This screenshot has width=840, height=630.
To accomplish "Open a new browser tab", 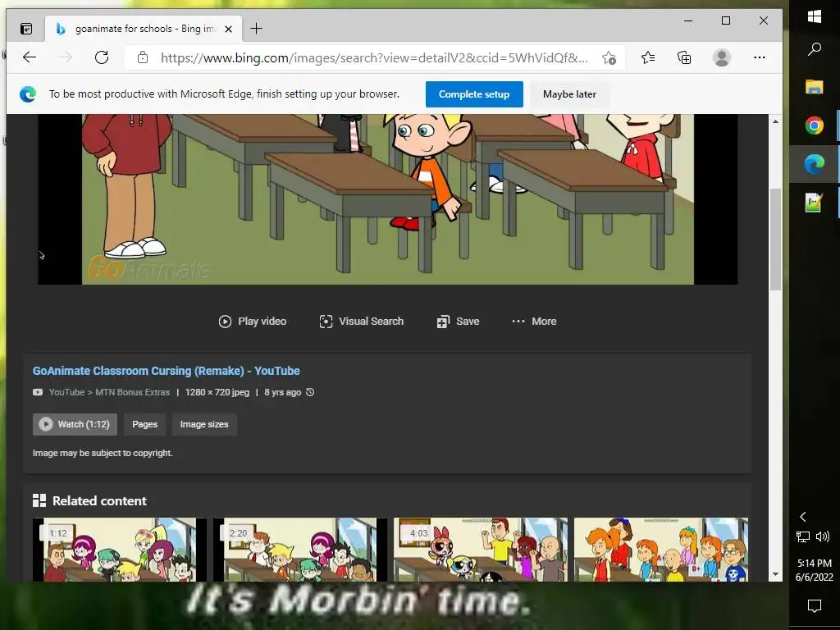I will [x=256, y=29].
